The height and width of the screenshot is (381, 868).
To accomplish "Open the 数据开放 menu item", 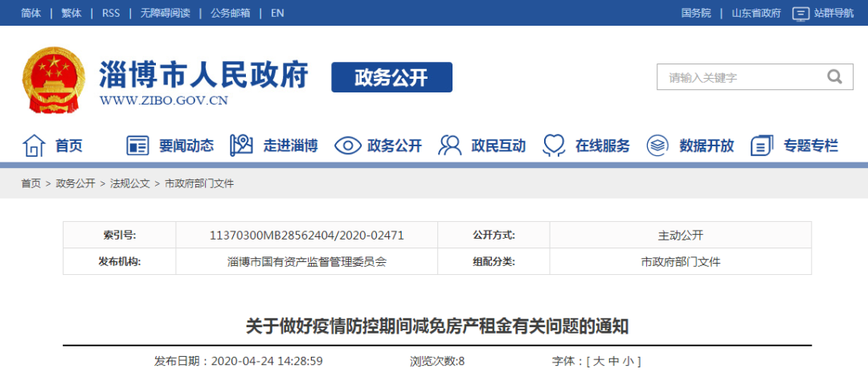I will point(707,146).
